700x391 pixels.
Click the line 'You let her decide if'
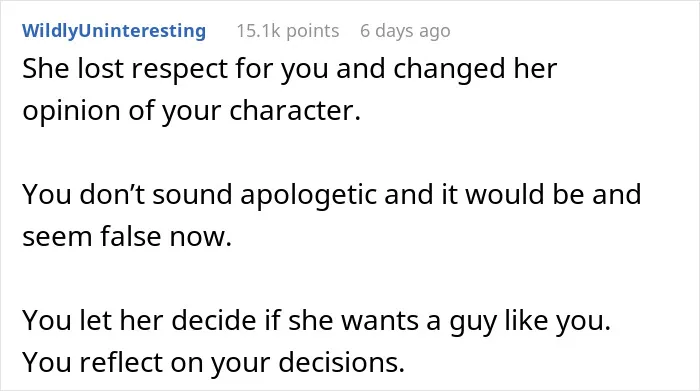[x=317, y=320]
